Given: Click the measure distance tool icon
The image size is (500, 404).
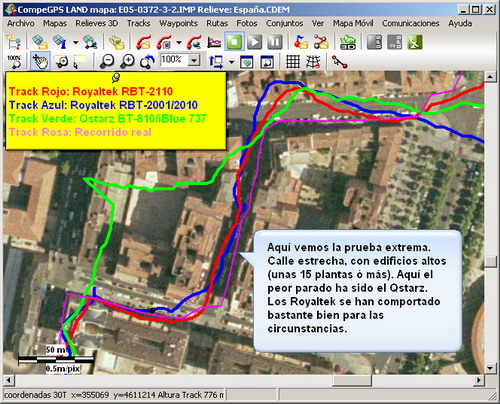Looking at the screenshot, I should (340, 62).
